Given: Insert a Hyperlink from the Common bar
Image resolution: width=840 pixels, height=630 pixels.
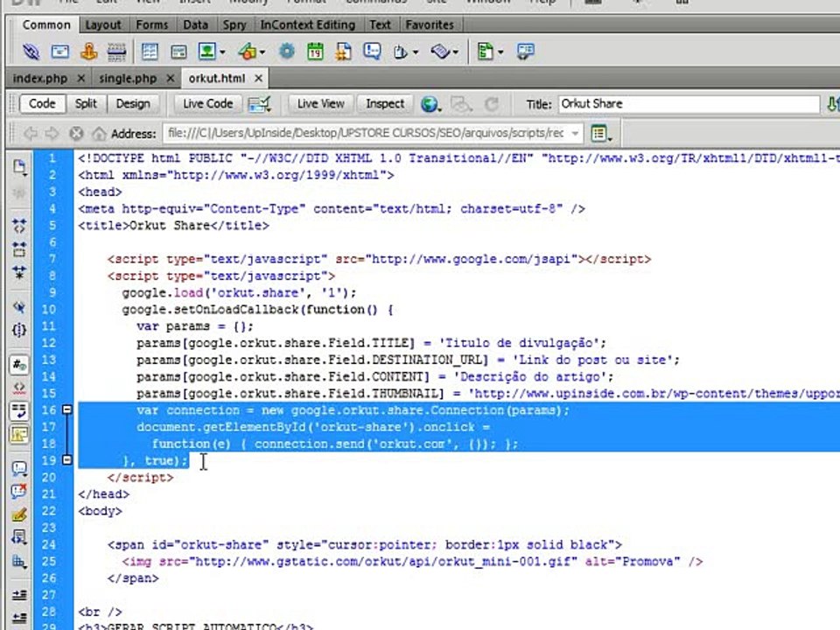Looking at the screenshot, I should 31,52.
